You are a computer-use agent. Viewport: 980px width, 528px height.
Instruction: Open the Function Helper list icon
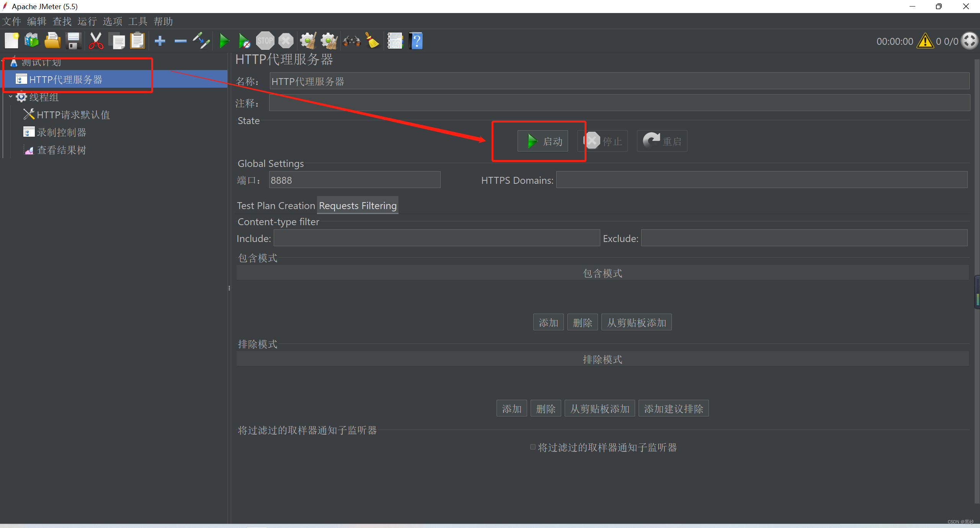tap(395, 41)
